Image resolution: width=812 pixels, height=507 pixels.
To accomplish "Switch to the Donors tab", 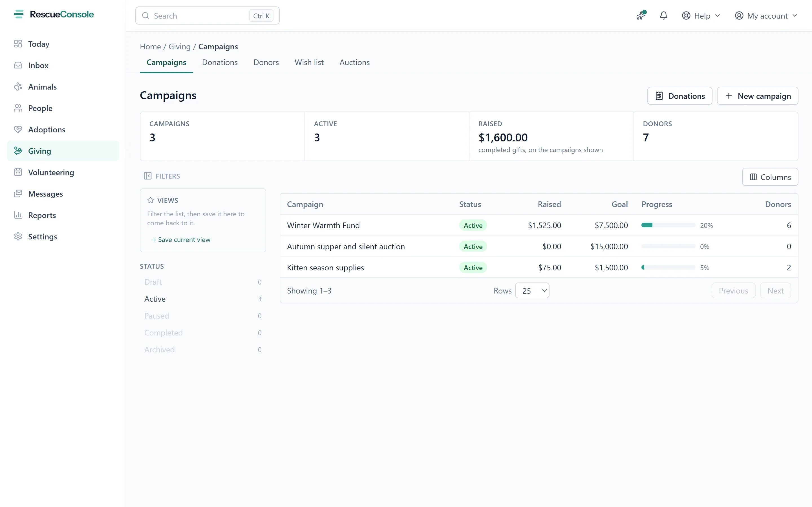I will point(266,62).
